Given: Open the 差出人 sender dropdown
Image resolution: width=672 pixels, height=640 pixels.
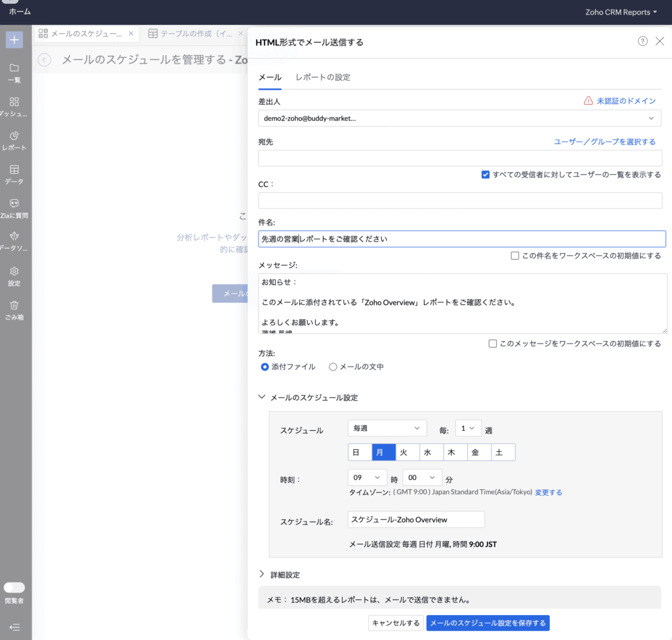Looking at the screenshot, I should pos(459,118).
